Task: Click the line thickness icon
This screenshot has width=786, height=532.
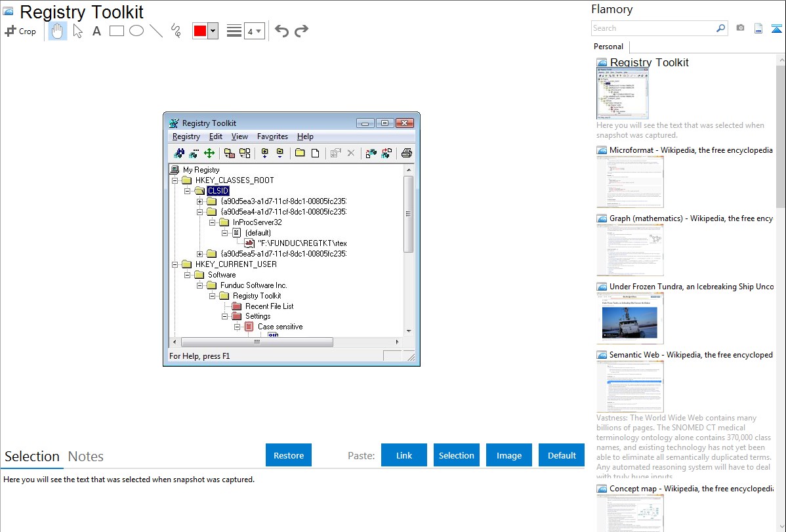Action: pyautogui.click(x=234, y=31)
